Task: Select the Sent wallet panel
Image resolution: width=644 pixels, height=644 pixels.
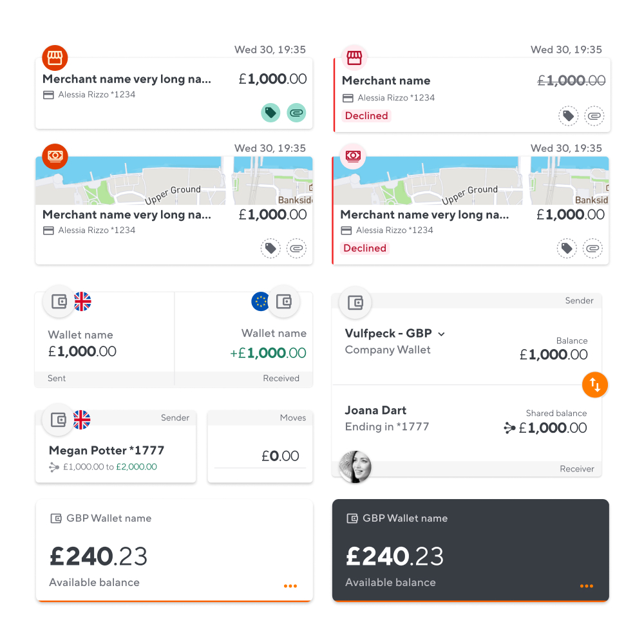Action: point(104,341)
